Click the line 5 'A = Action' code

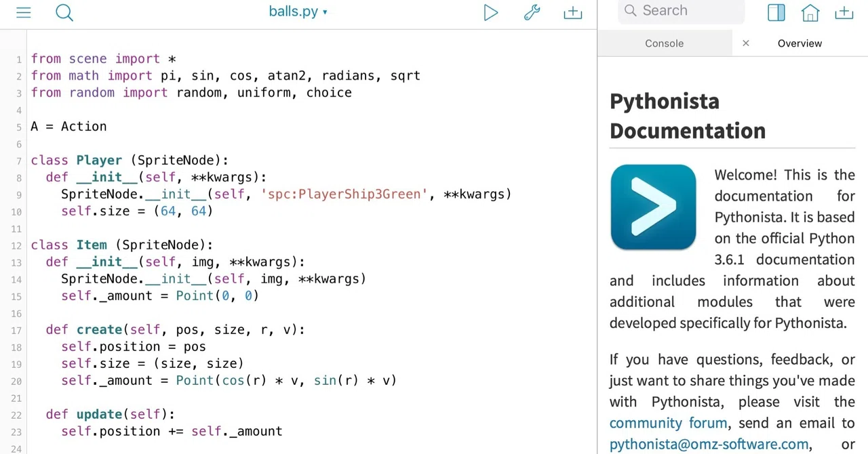point(68,127)
